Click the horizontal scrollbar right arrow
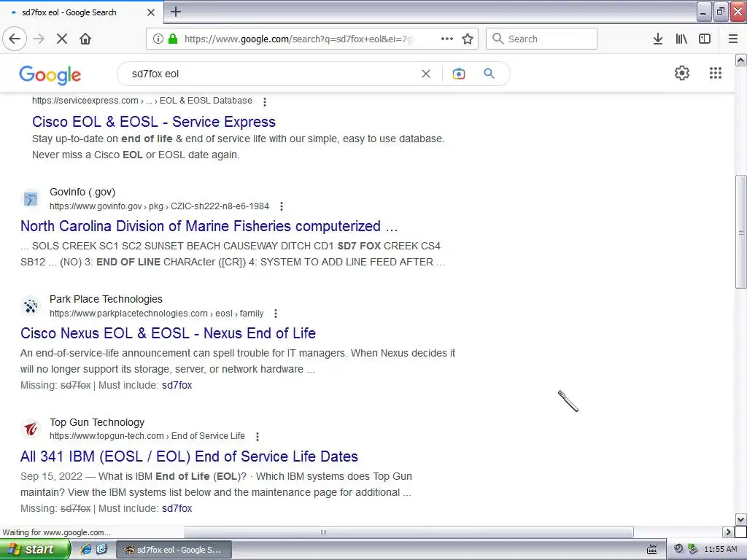This screenshot has width=747, height=560. tap(727, 532)
